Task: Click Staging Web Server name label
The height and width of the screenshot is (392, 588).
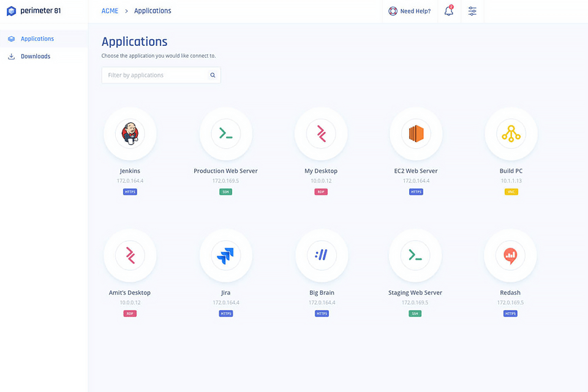Action: [x=415, y=293]
